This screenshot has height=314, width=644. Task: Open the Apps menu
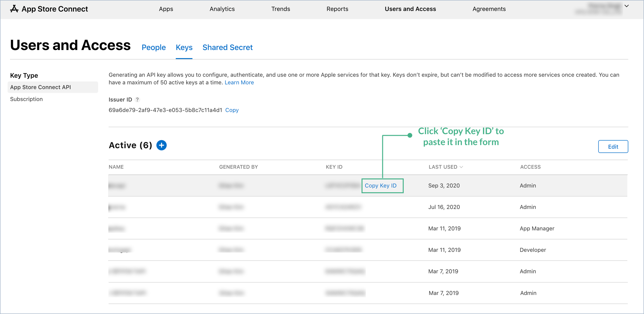[166, 9]
